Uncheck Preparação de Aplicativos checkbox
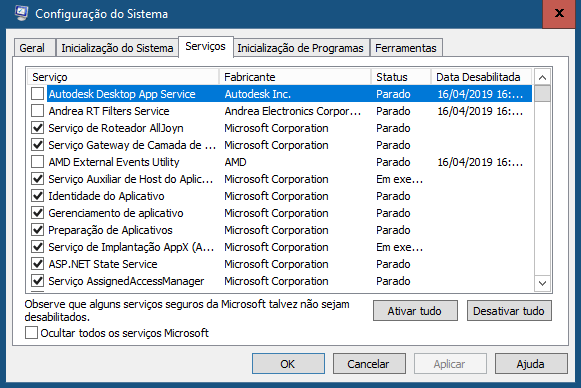This screenshot has height=388, width=581. (37, 230)
